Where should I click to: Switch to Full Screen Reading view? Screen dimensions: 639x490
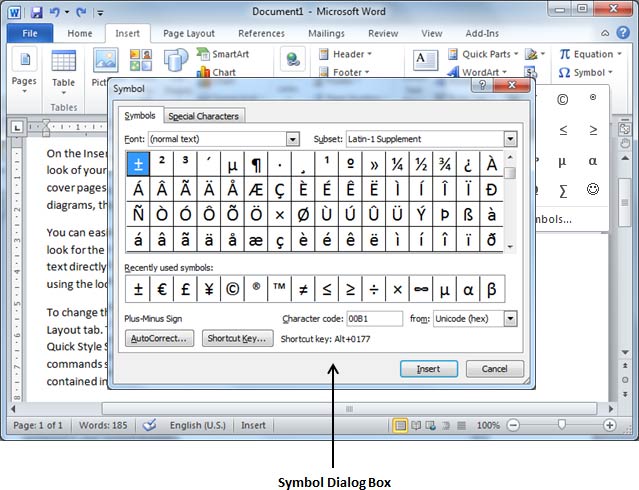pos(416,426)
